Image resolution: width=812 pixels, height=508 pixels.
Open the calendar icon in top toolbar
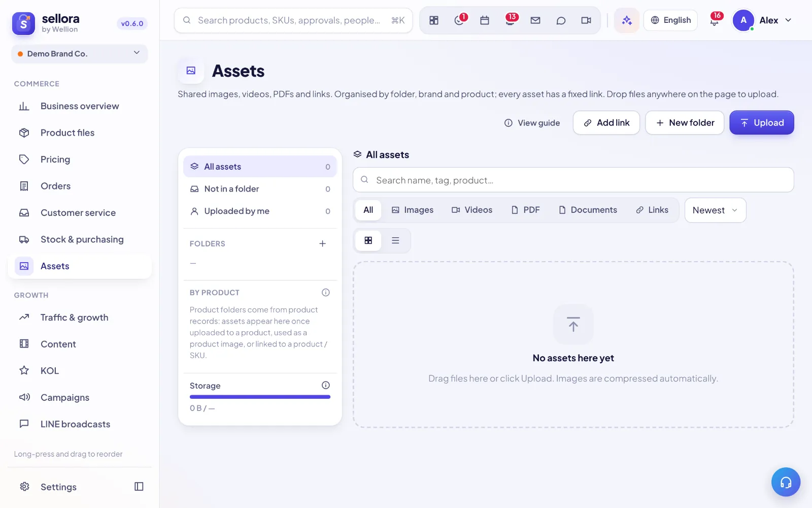[x=485, y=20]
